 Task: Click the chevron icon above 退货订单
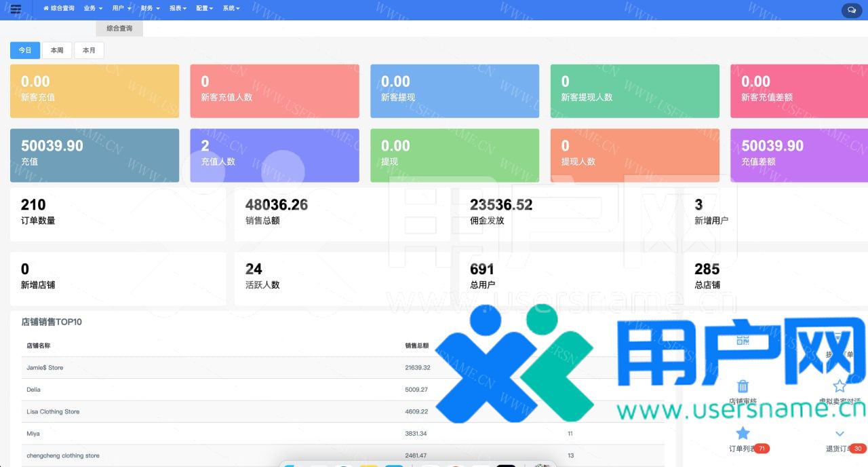click(x=839, y=433)
